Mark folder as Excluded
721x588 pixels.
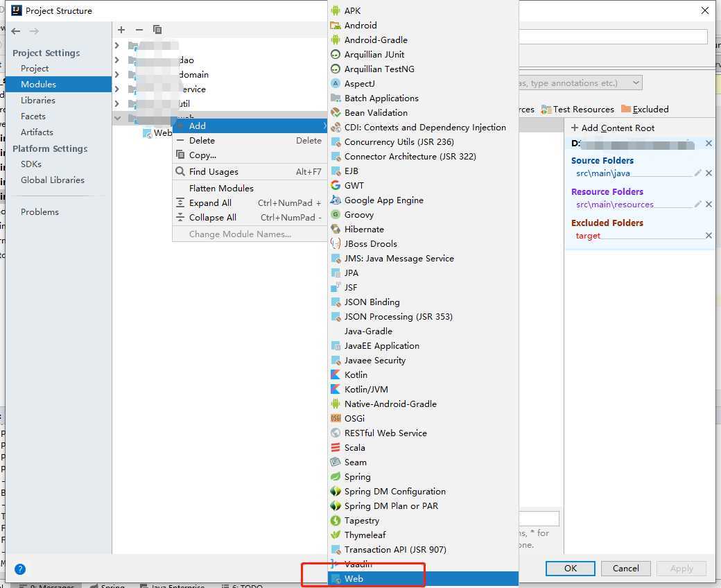pos(645,110)
